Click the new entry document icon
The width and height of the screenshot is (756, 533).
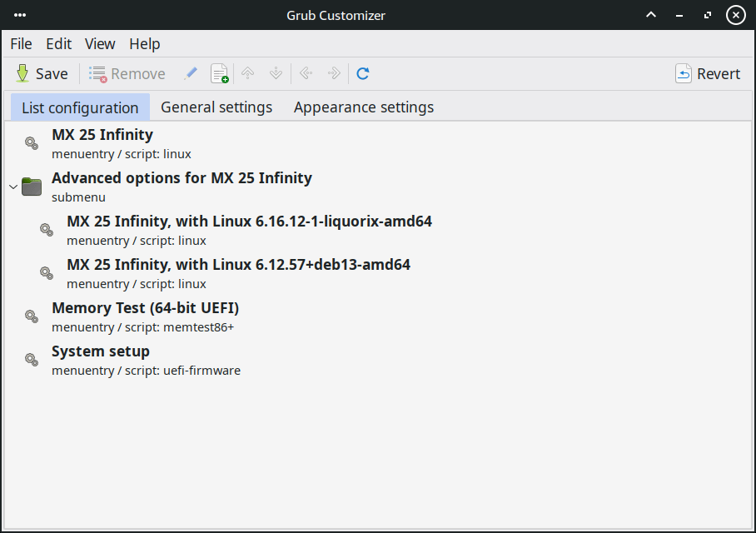[219, 73]
